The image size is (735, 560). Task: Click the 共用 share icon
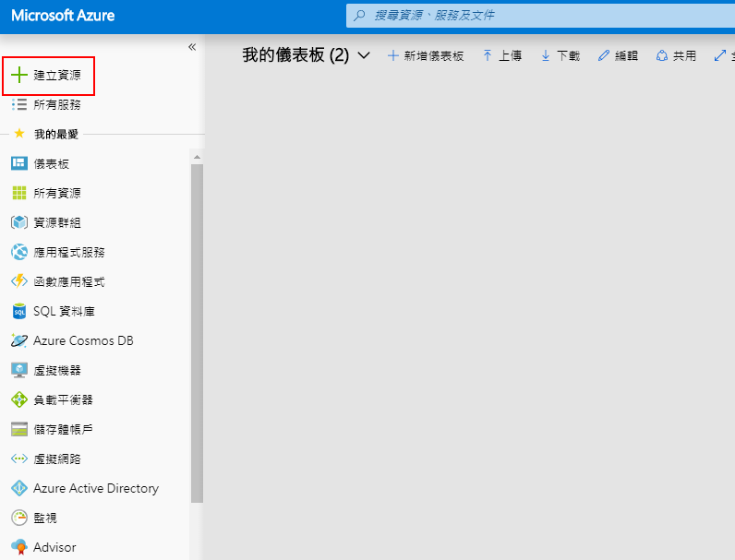click(x=662, y=55)
